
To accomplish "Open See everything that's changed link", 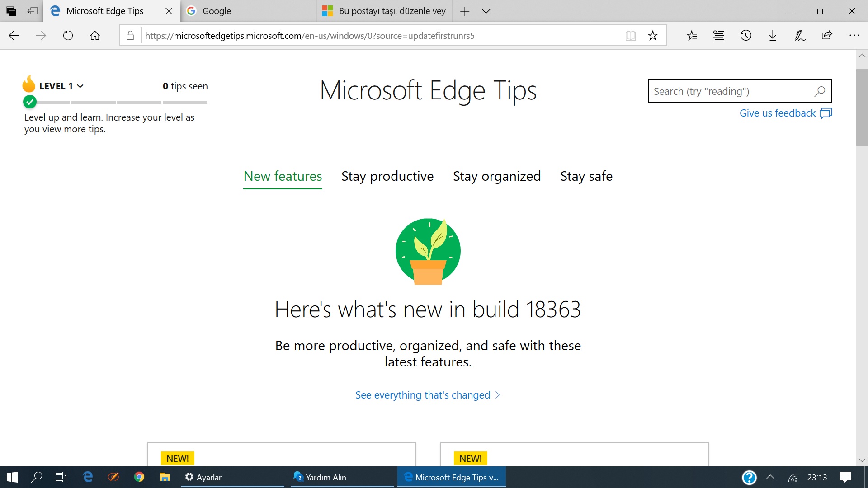I will [x=428, y=395].
